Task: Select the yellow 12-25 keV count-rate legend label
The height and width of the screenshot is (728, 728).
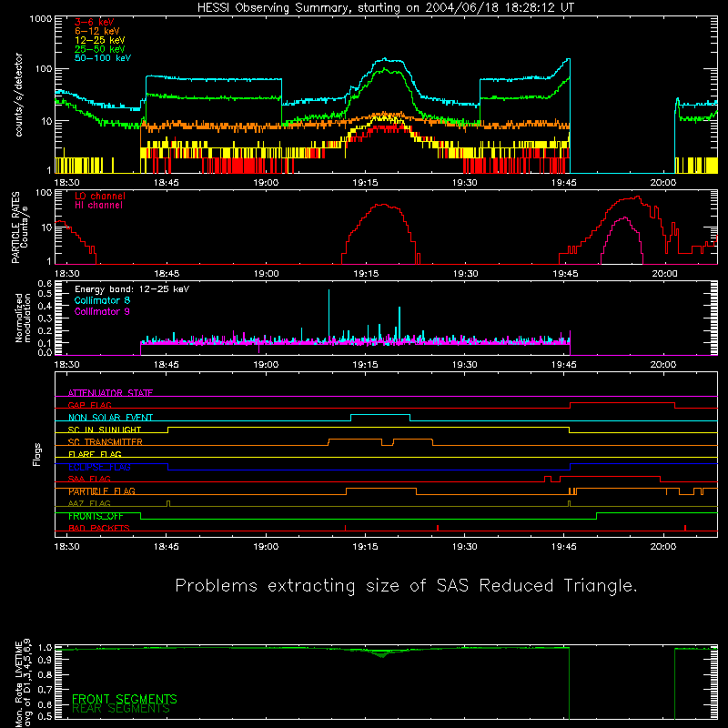Action: coord(100,40)
